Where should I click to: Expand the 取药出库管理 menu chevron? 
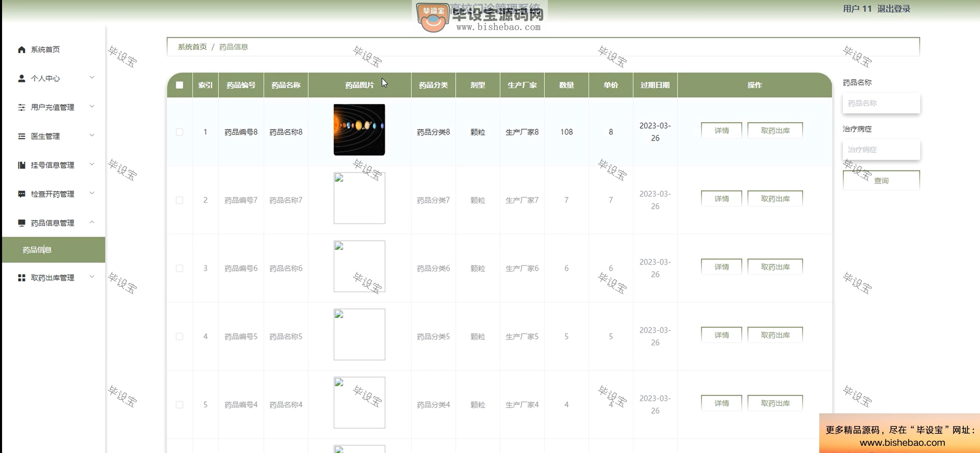92,277
